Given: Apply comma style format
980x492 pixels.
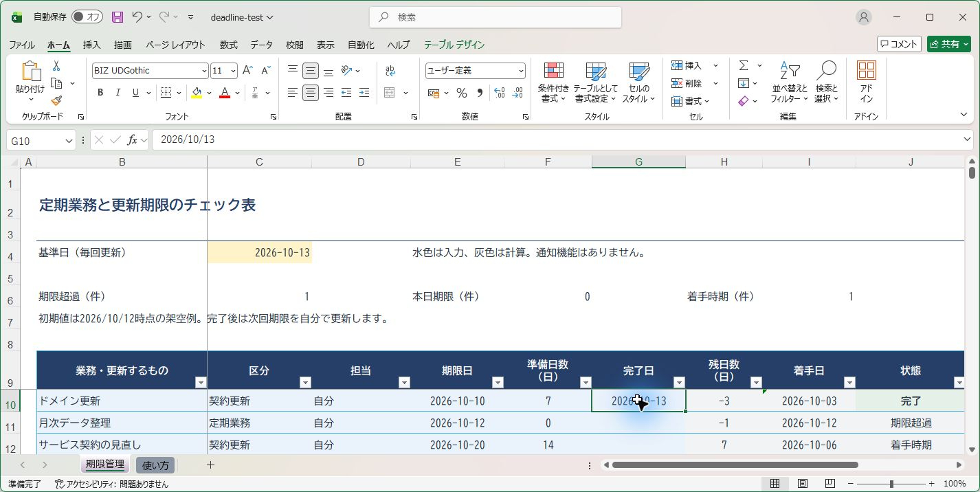Looking at the screenshot, I should (480, 93).
